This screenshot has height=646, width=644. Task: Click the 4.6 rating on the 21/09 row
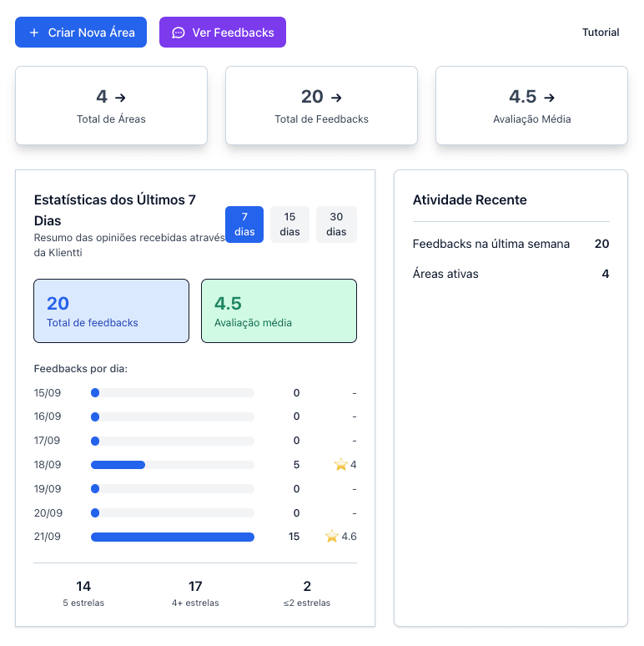coord(349,537)
